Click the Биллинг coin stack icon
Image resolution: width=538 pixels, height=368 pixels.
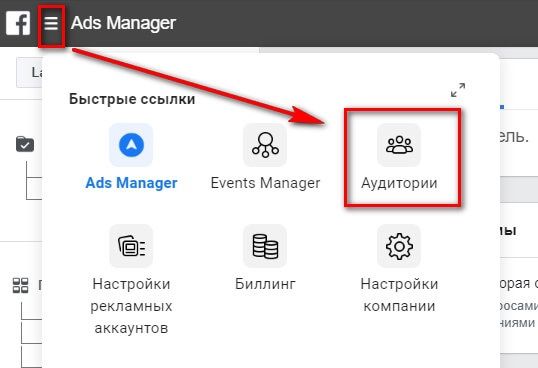265,246
